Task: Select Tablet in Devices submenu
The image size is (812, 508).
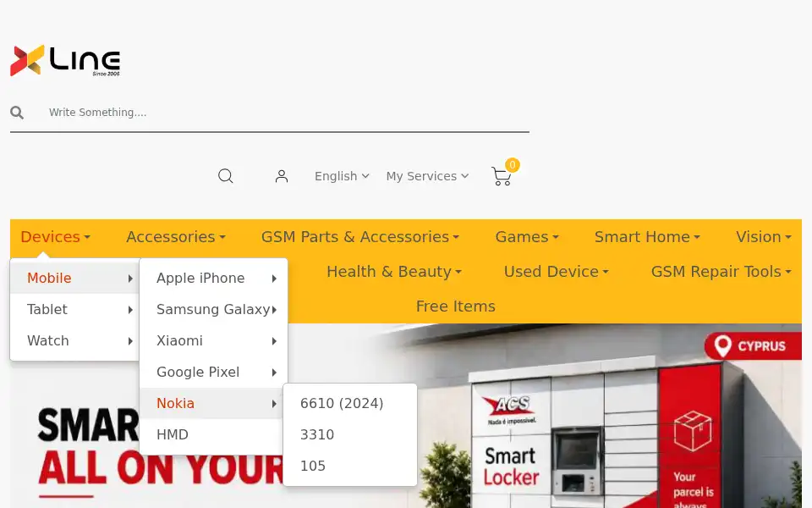Action: 75,310
